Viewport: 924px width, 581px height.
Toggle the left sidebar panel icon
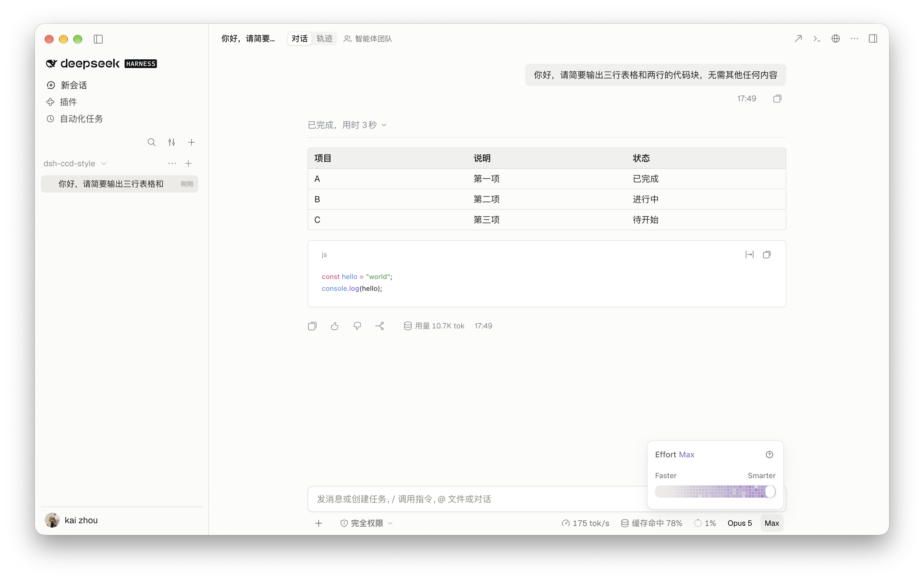[x=98, y=39]
